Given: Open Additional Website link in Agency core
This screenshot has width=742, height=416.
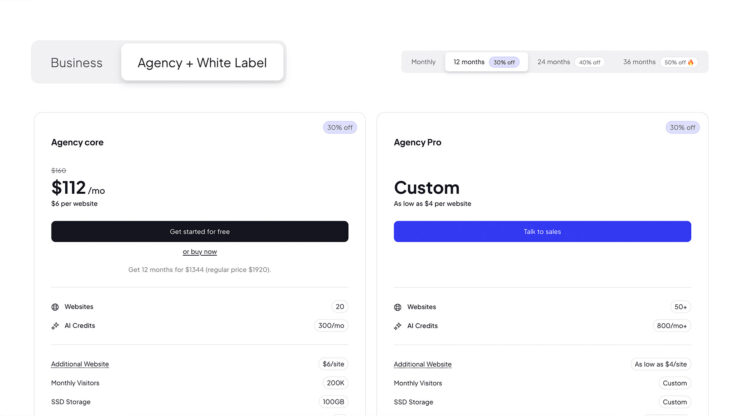Looking at the screenshot, I should (80, 364).
